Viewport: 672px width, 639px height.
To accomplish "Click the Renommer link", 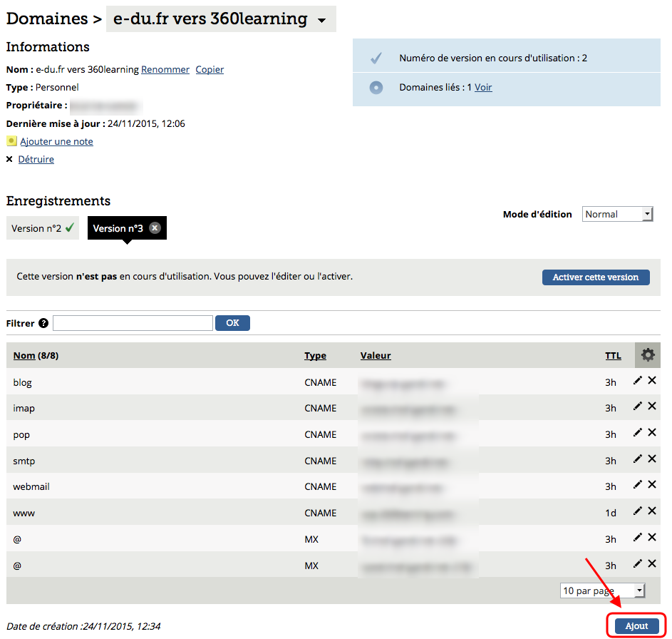I will pos(165,69).
